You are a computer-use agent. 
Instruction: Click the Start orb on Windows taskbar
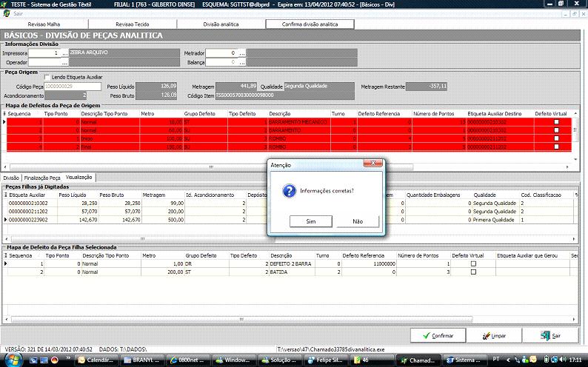point(9,360)
